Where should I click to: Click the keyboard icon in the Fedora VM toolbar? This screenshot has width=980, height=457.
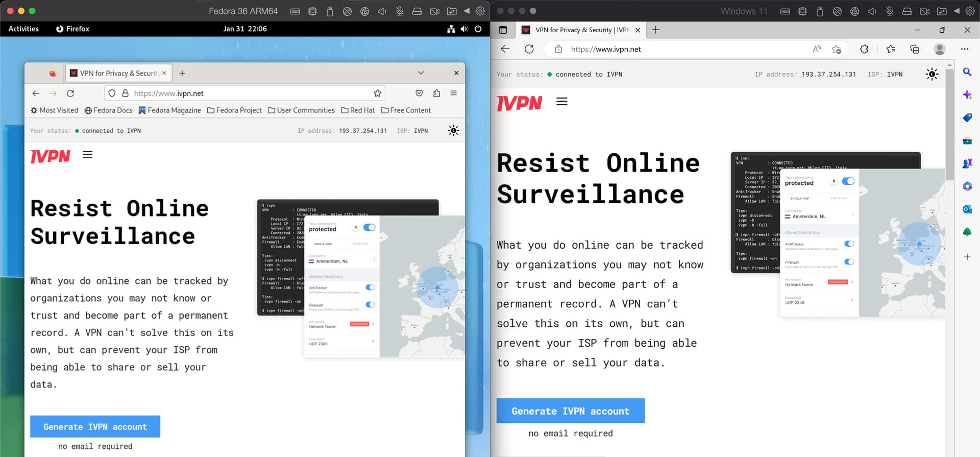[x=295, y=11]
